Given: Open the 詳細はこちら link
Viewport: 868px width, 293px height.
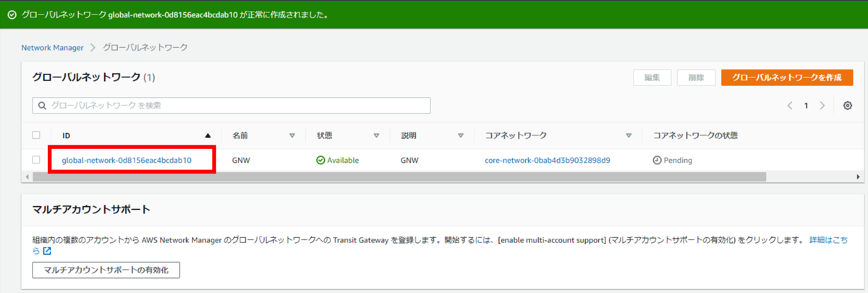Looking at the screenshot, I should point(830,239).
